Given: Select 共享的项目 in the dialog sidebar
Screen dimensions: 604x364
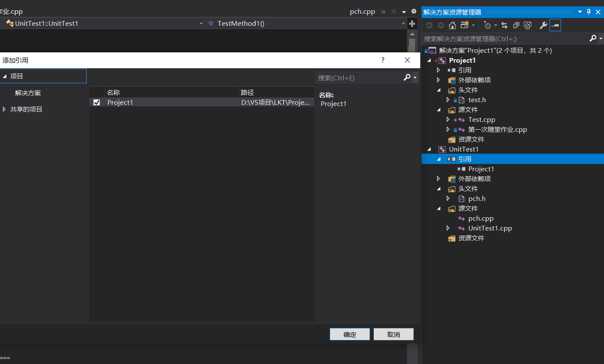Looking at the screenshot, I should [26, 109].
